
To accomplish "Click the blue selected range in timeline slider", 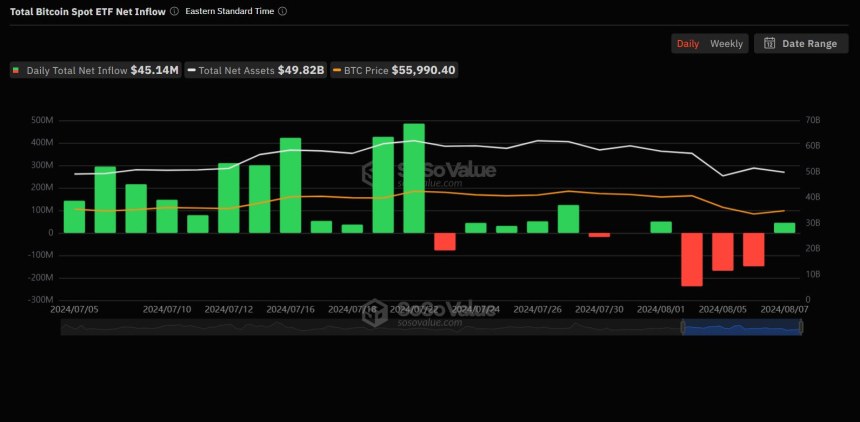I will 740,327.
